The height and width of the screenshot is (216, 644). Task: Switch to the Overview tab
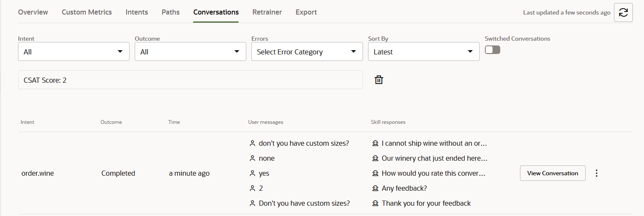click(33, 12)
